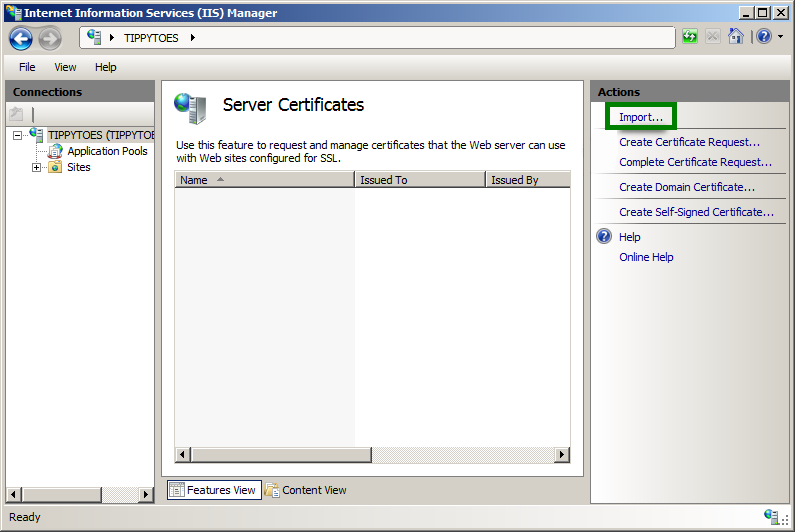Click Connections pane horizontal scrollbar thumb

pyautogui.click(x=62, y=494)
